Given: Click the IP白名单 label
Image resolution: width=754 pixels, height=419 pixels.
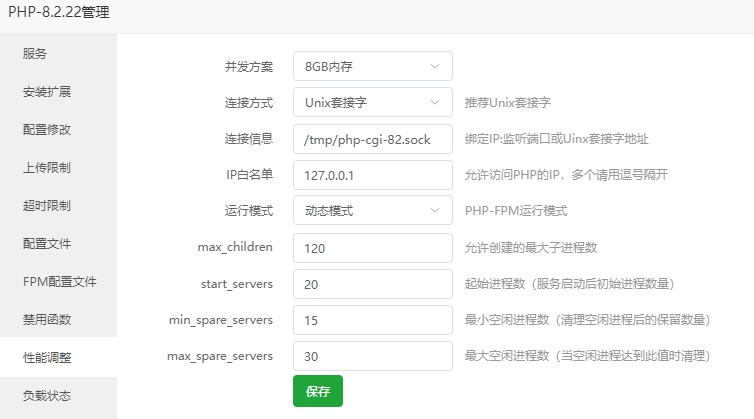Looking at the screenshot, I should [x=250, y=175].
